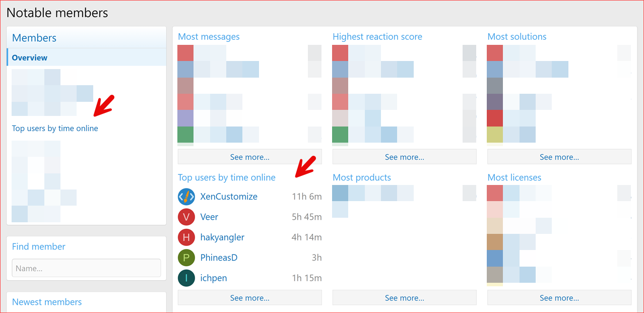Click the 'Most solutions' heading
The height and width of the screenshot is (313, 644).
(x=517, y=36)
